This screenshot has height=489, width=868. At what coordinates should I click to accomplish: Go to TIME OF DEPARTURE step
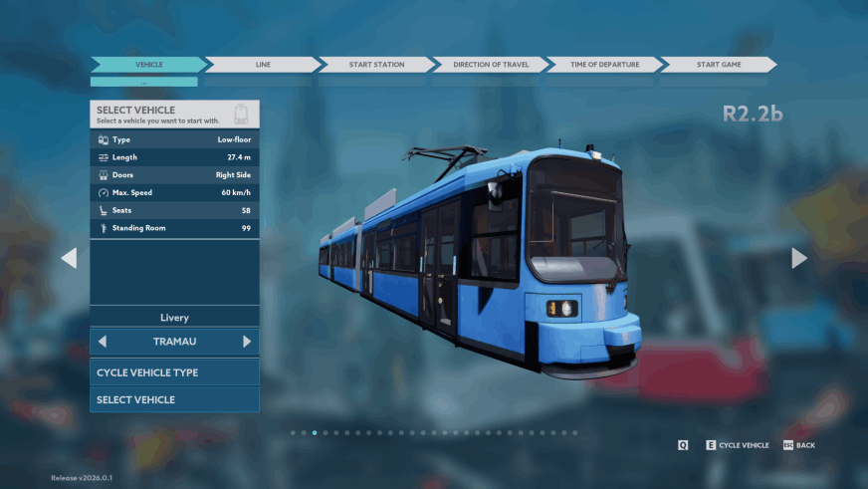(x=604, y=65)
